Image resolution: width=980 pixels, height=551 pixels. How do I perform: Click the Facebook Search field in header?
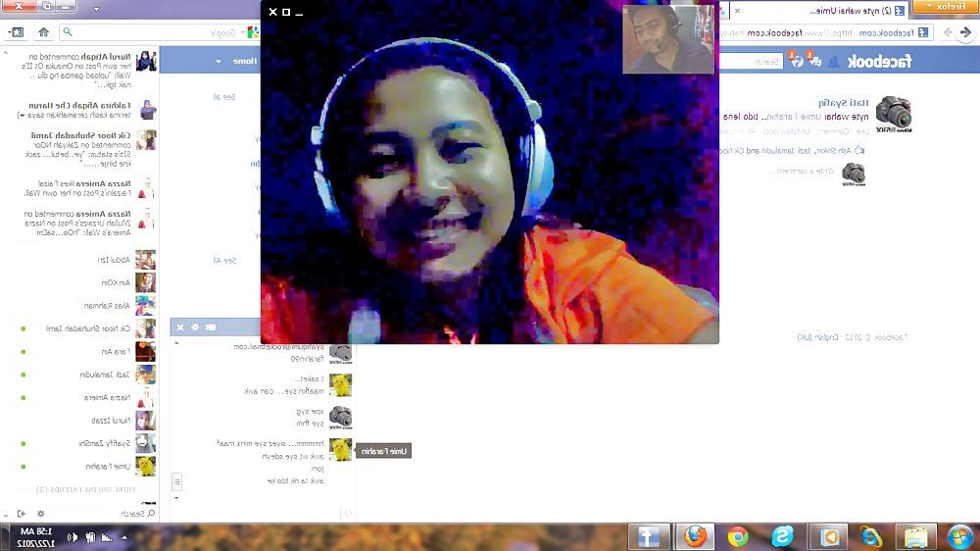click(x=750, y=62)
